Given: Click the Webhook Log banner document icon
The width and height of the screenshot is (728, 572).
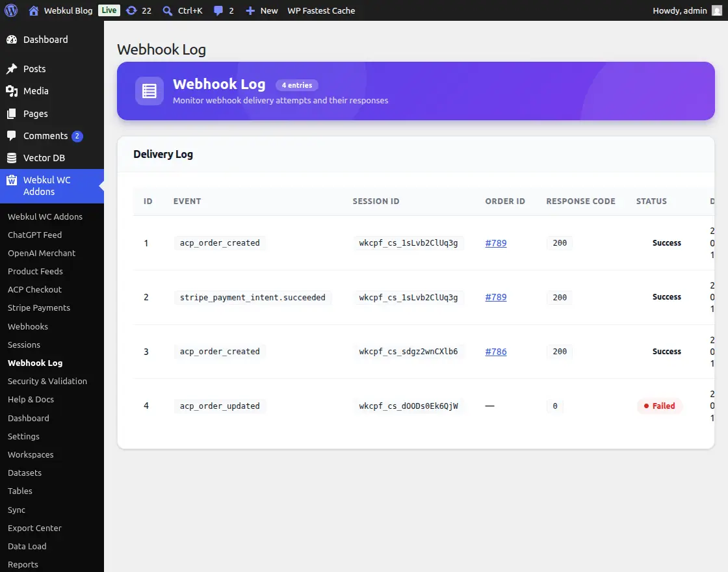Looking at the screenshot, I should pyautogui.click(x=149, y=91).
